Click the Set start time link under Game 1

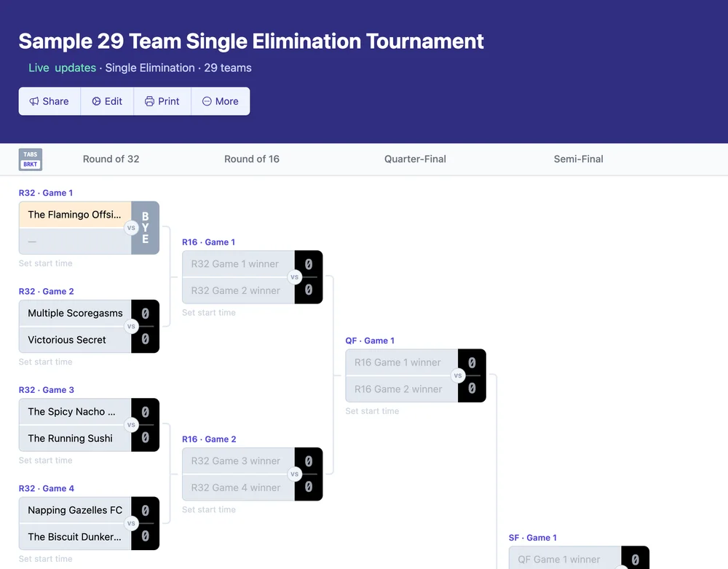pyautogui.click(x=44, y=263)
